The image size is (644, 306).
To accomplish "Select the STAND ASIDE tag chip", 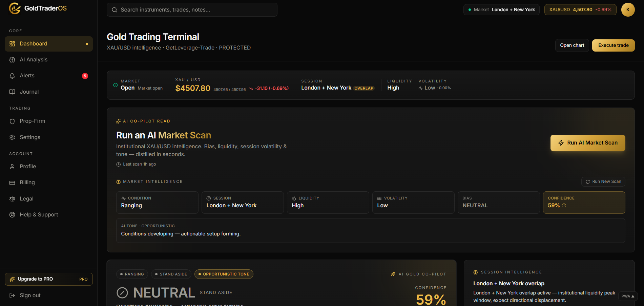I will (x=171, y=274).
